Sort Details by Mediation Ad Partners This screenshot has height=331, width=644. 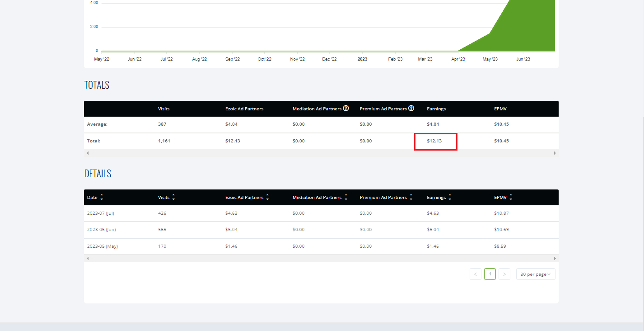pyautogui.click(x=345, y=198)
